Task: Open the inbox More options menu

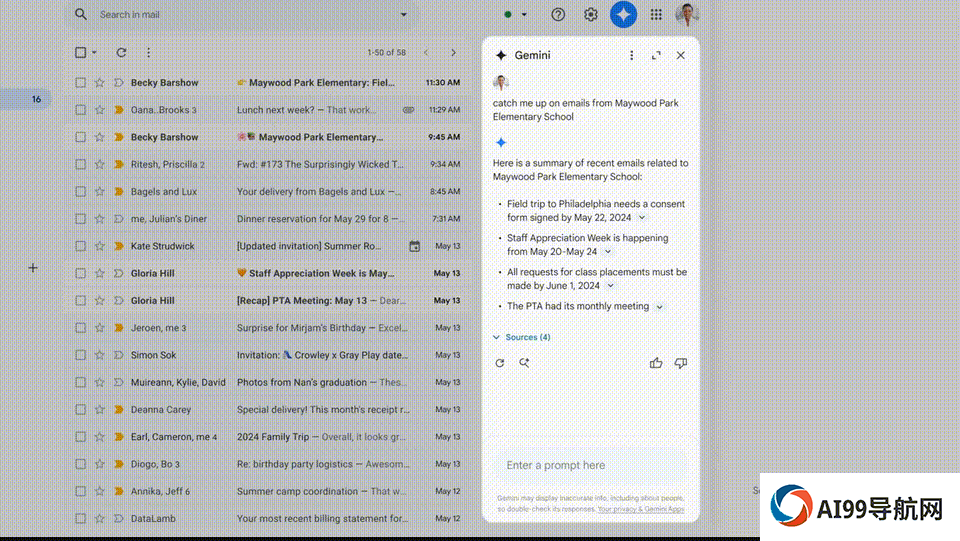Action: [x=148, y=53]
